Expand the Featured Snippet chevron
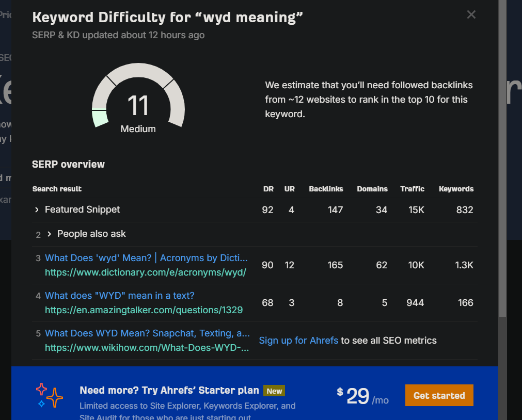 pyautogui.click(x=37, y=209)
